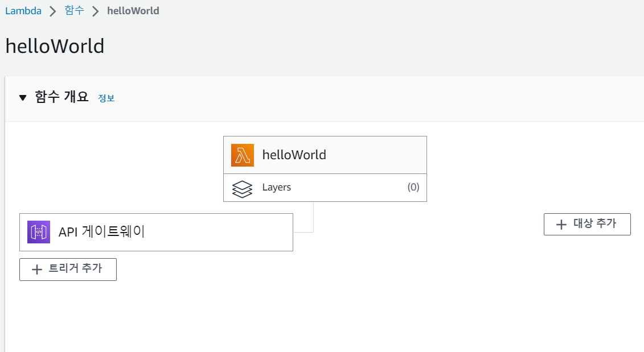
Task: Click the helloWorld page heading
Action: click(x=55, y=46)
